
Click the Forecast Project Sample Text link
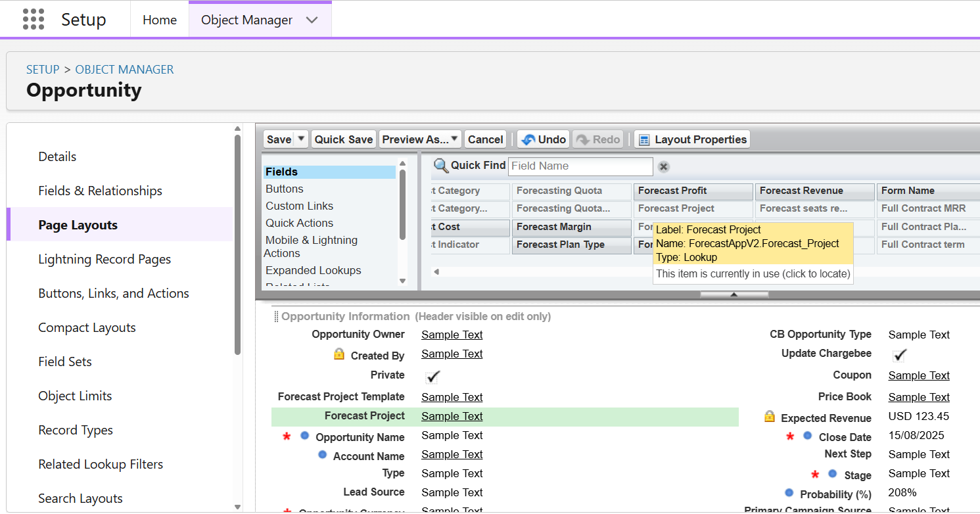(x=452, y=416)
